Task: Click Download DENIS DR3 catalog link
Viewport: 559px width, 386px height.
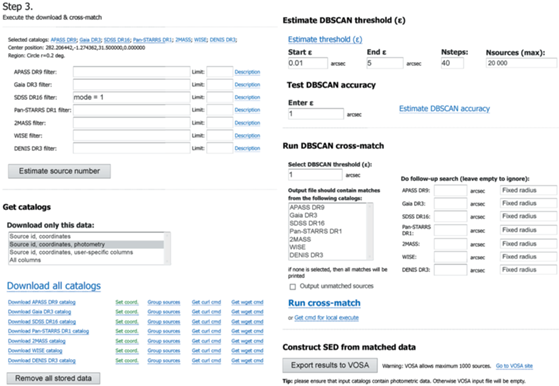Action: point(42,361)
